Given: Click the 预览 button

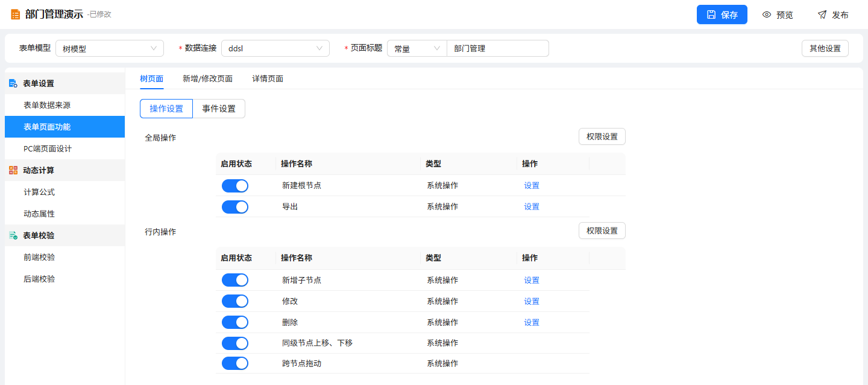Looking at the screenshot, I should 778,14.
